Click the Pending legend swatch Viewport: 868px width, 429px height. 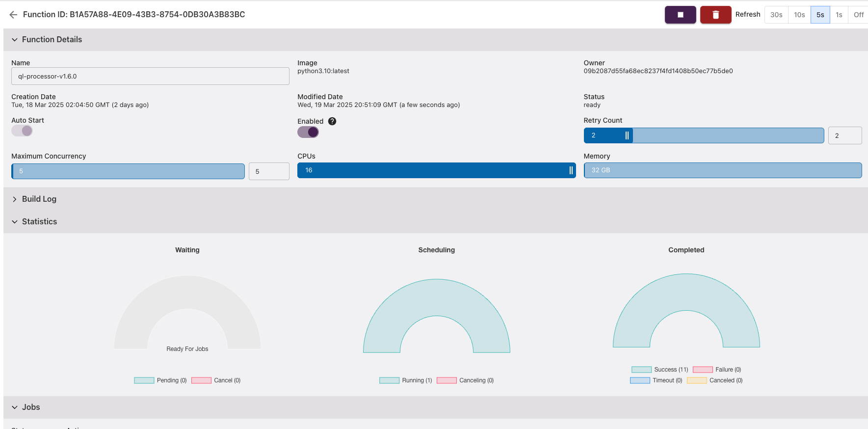point(144,380)
